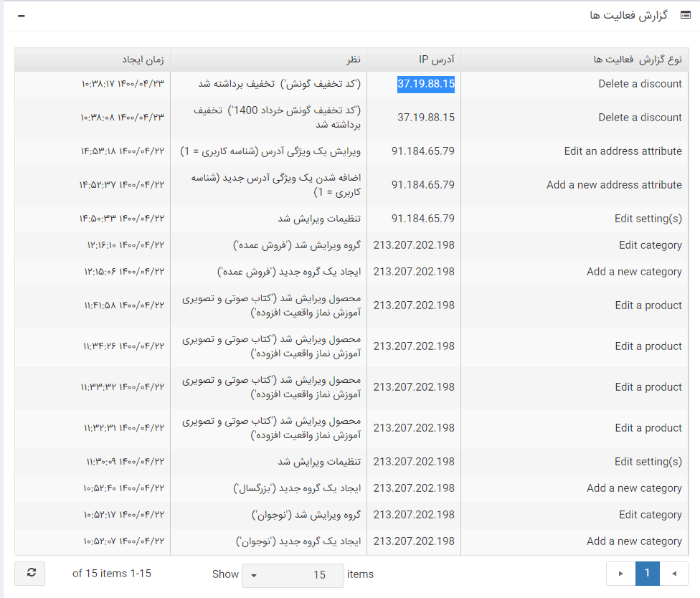Screen dimensions: 700x598
Task: Click the '1-15 of 15 items' pager info text
Action: 112,574
